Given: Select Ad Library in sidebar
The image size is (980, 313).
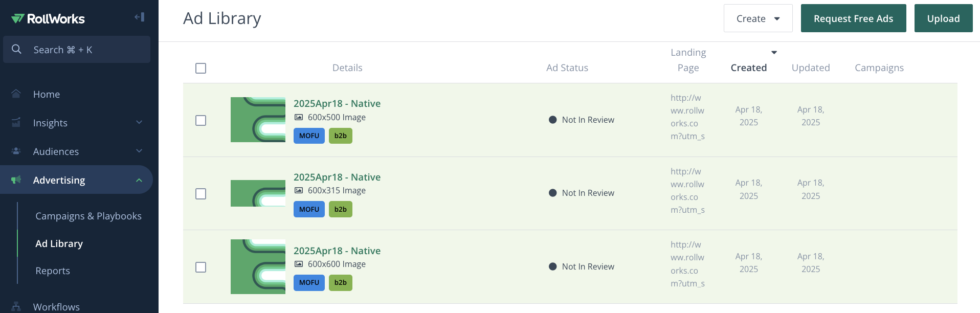Looking at the screenshot, I should (59, 243).
